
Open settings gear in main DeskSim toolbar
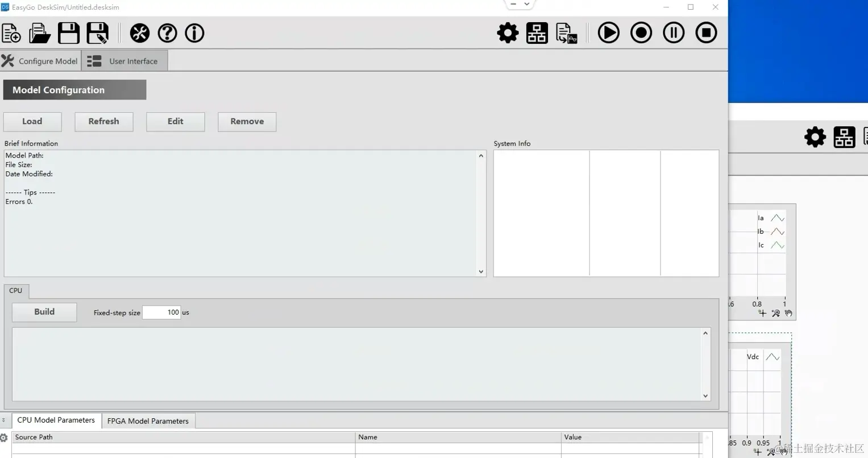(508, 33)
